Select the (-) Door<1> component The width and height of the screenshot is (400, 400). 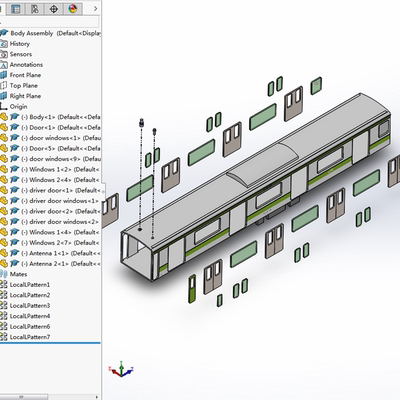(x=61, y=127)
